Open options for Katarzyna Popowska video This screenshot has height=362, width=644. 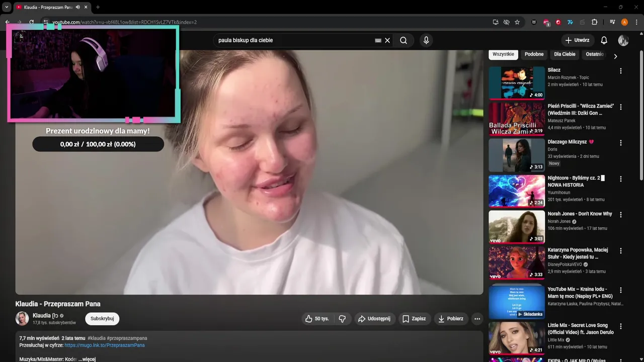coord(621,251)
